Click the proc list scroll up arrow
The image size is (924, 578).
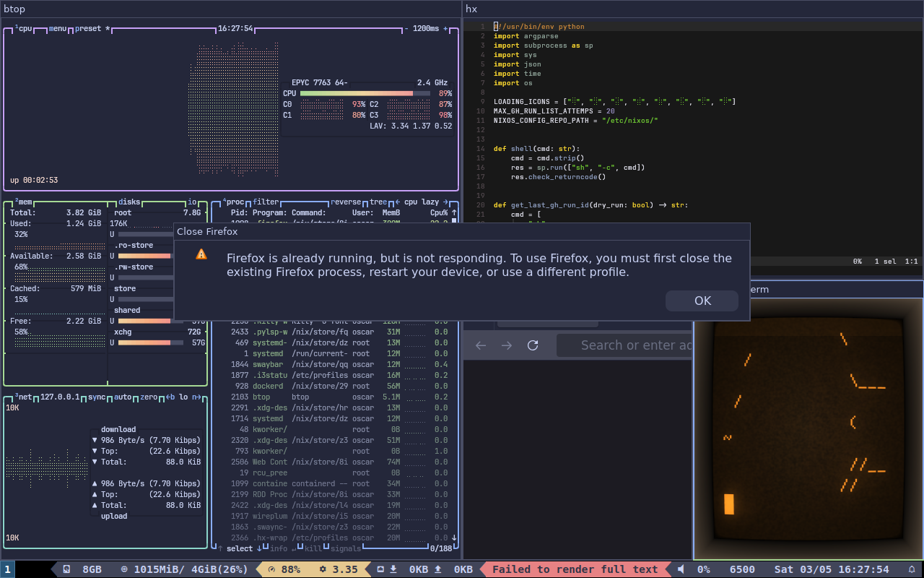(x=454, y=213)
